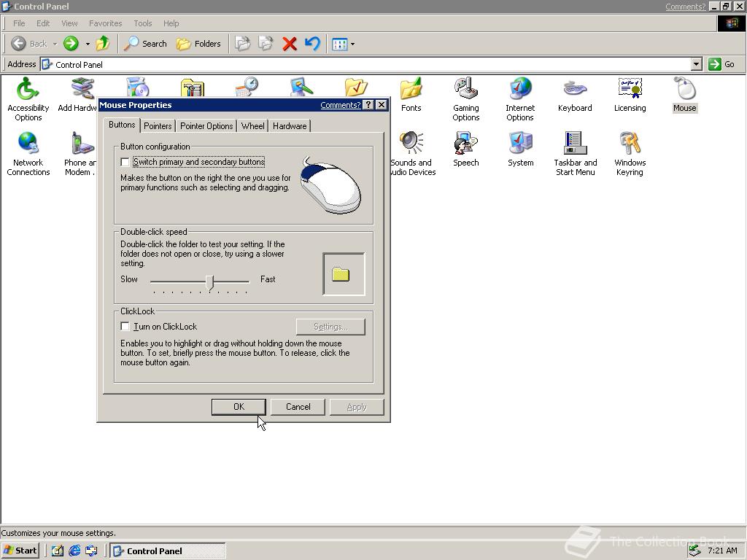Image resolution: width=747 pixels, height=560 pixels.
Task: Click Comments link in Control Panel title
Action: coord(685,7)
